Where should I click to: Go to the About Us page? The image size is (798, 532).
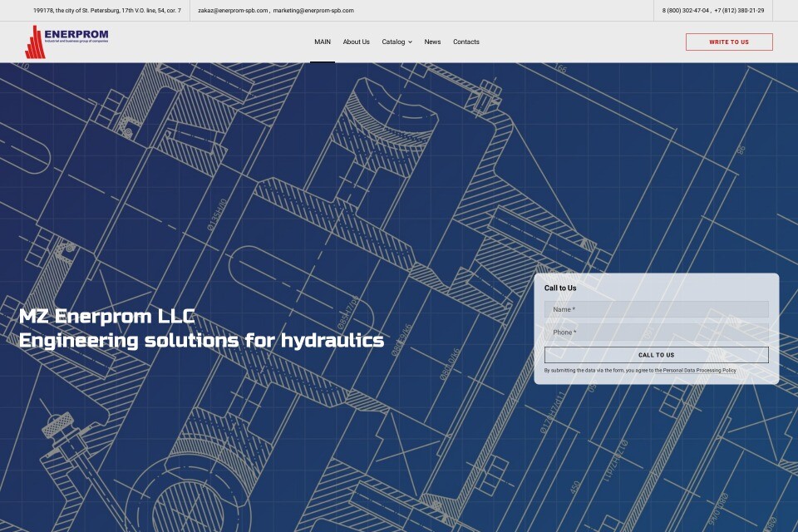pyautogui.click(x=357, y=42)
